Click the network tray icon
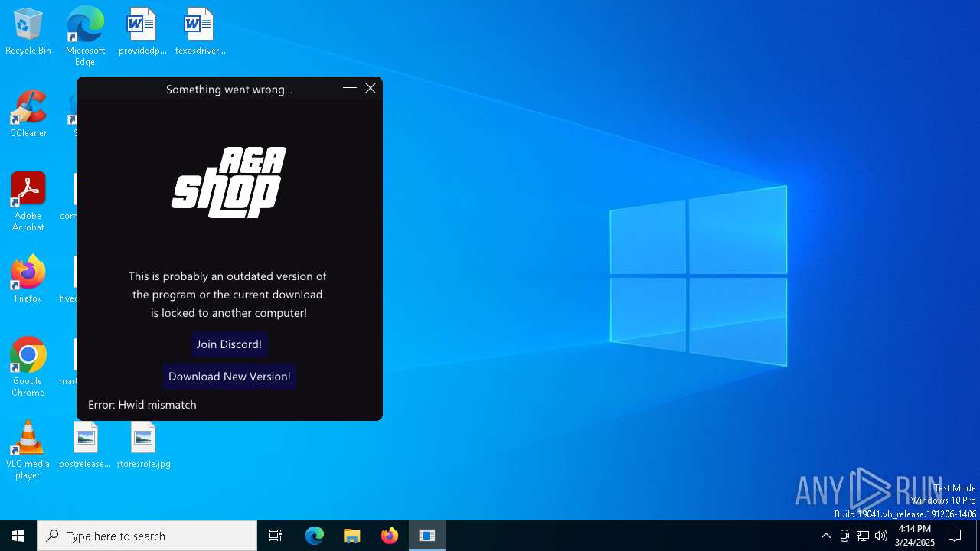The image size is (980, 551). [x=863, y=536]
